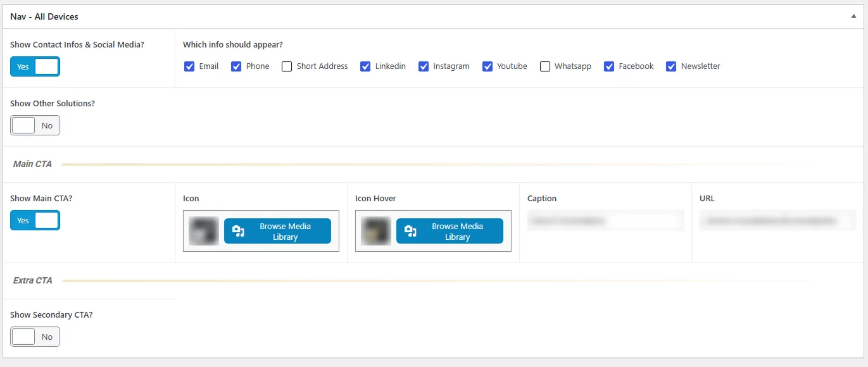Click the URL field label
The image size is (868, 367).
click(707, 199)
